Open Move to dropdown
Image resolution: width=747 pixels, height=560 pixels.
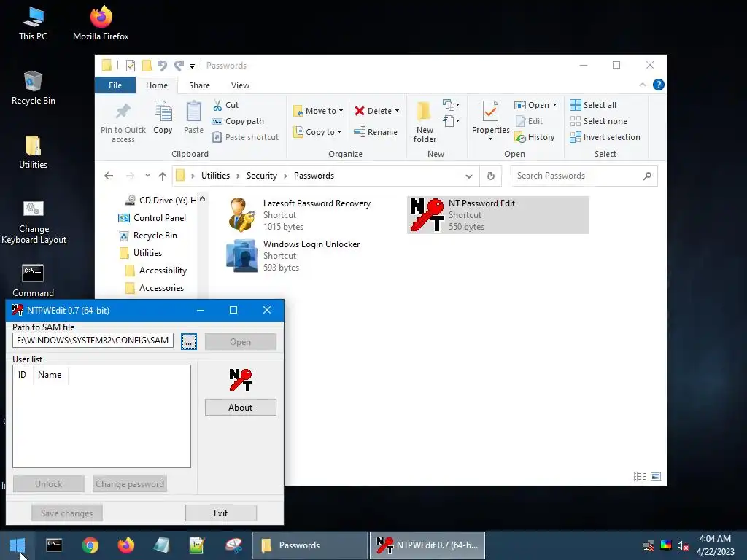318,111
